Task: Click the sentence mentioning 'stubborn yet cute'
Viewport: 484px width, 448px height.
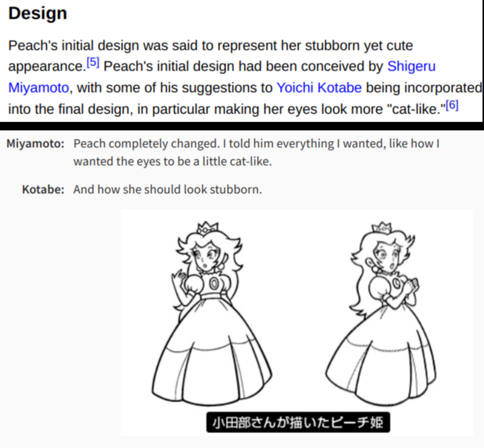Action: [x=210, y=46]
